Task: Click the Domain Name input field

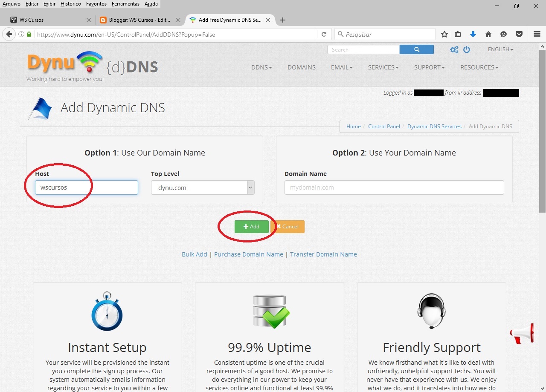Action: point(394,187)
